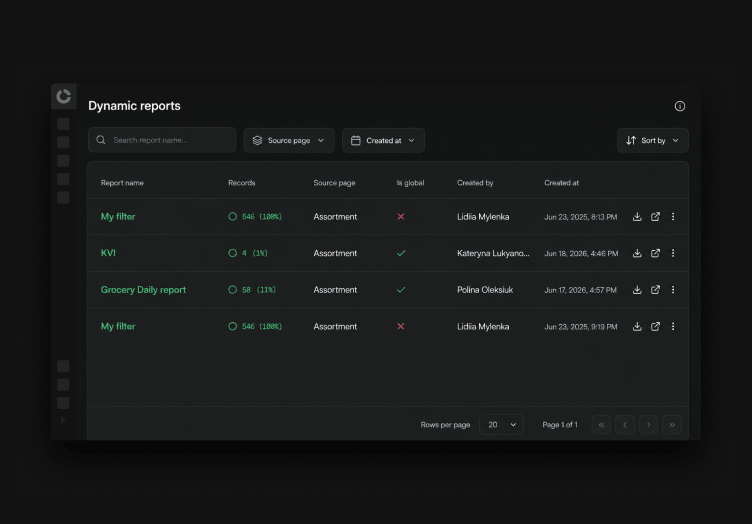The height and width of the screenshot is (524, 752).
Task: Open KVI report via external link icon
Action: 655,253
